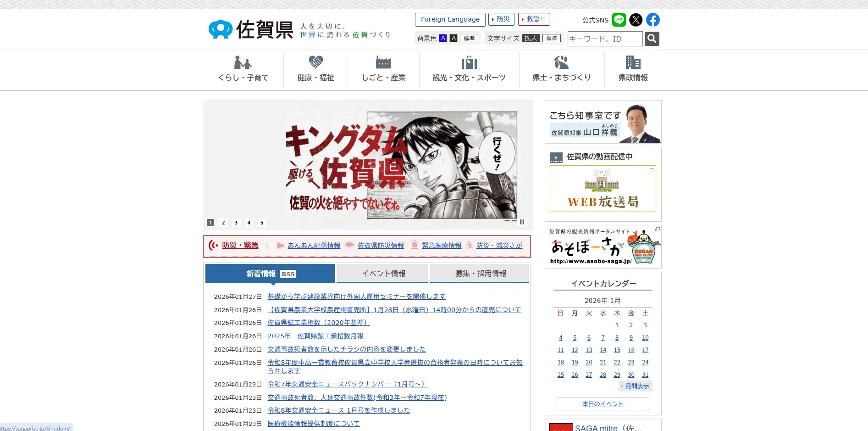Switch text size to 拡大

[x=531, y=39]
